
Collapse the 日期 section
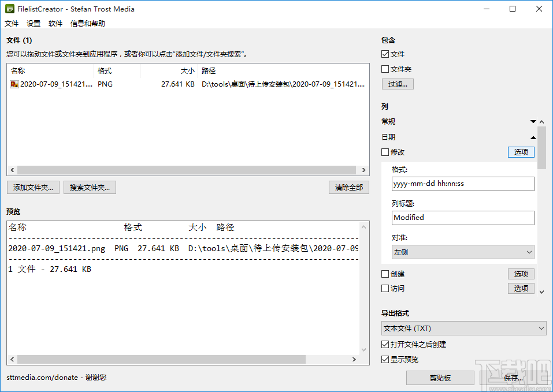click(x=533, y=137)
